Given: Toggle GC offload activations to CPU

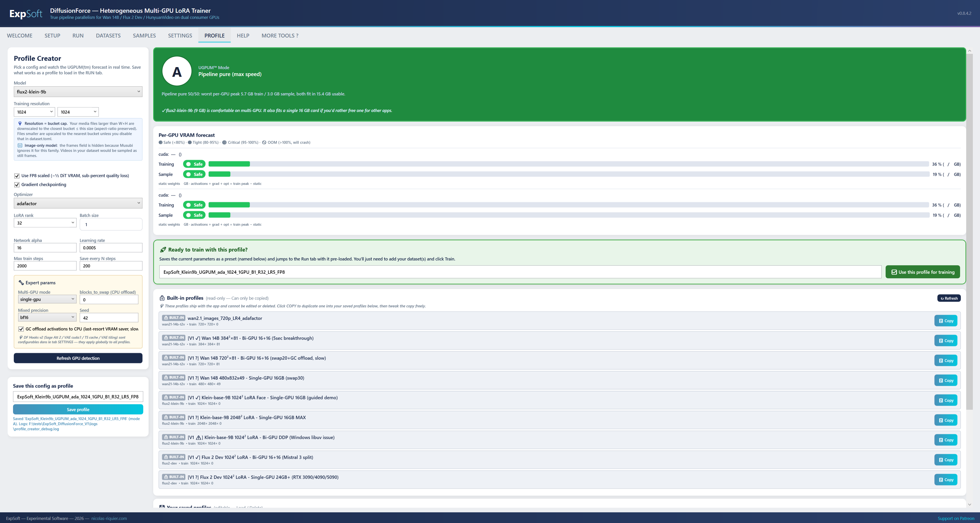Looking at the screenshot, I should 21,329.
